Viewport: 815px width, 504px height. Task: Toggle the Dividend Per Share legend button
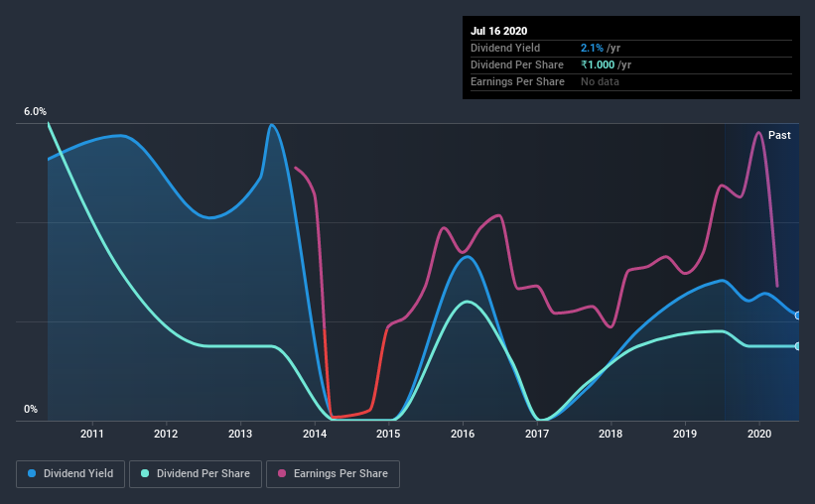(196, 474)
